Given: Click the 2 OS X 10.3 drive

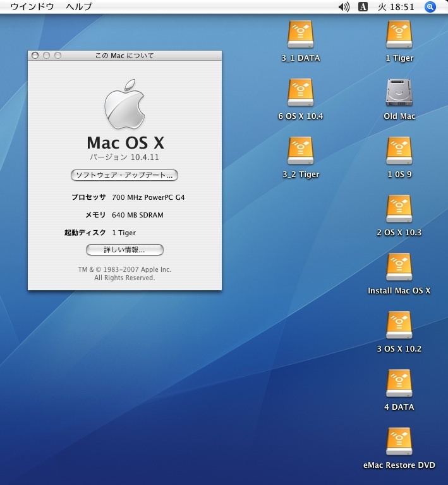Looking at the screenshot, I should point(399,210).
